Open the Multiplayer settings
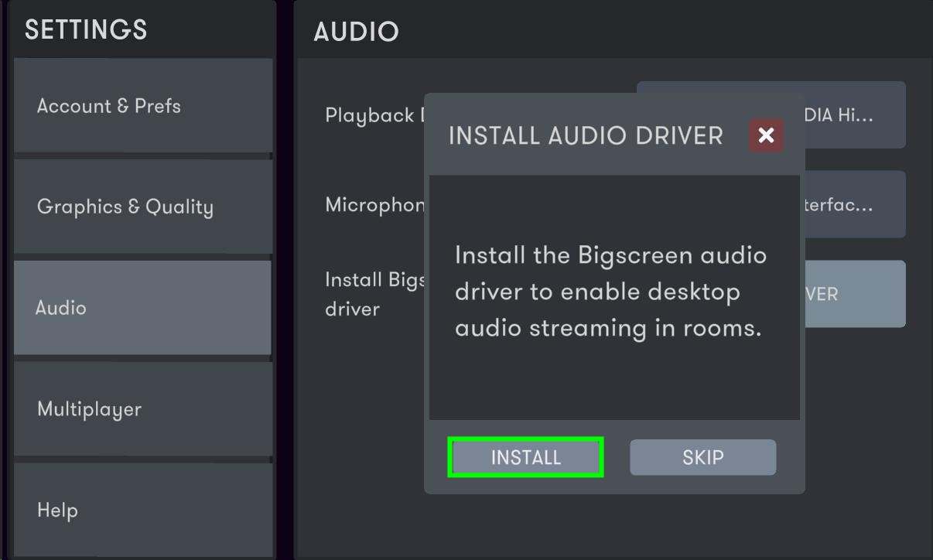Screen dimensions: 933x560 pyautogui.click(x=143, y=408)
